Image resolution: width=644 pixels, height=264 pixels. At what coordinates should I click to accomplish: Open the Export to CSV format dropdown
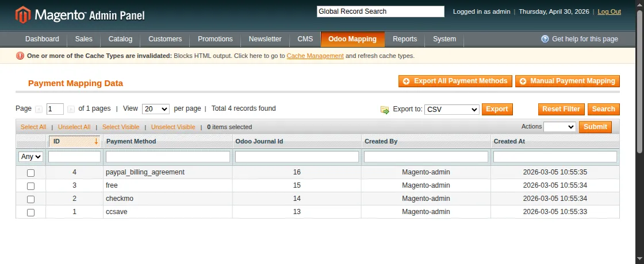452,110
